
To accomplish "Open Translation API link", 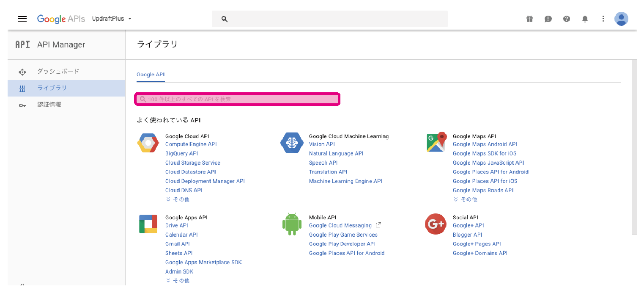I will click(328, 172).
